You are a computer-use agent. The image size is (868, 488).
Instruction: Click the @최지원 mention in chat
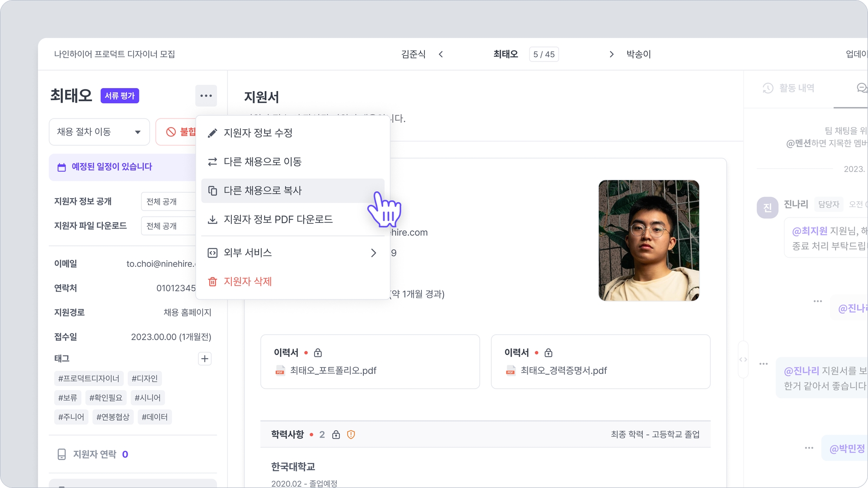(x=809, y=231)
